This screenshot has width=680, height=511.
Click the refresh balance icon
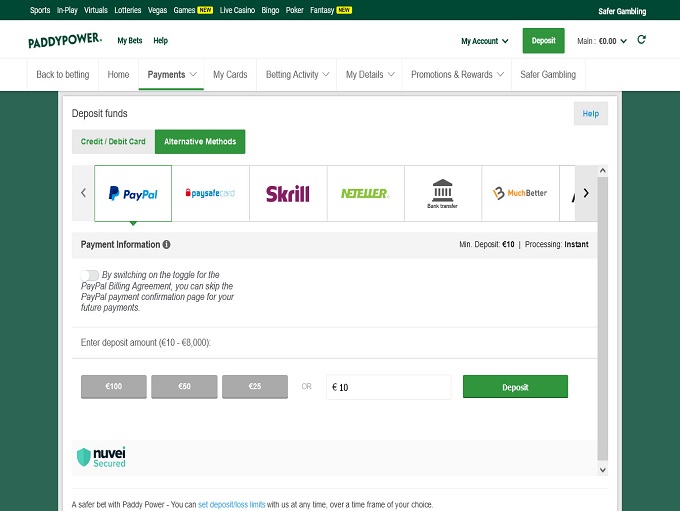pos(641,40)
